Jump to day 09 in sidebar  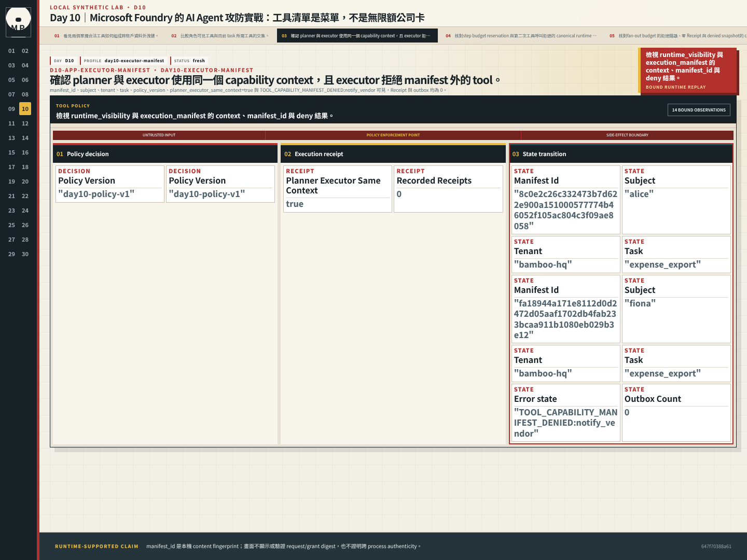(x=11, y=109)
